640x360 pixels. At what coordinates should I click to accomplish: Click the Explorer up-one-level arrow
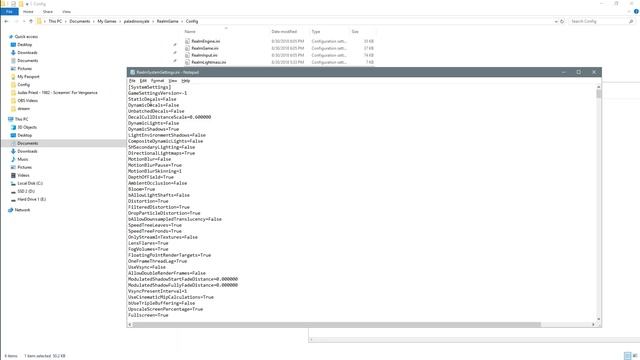(31, 21)
